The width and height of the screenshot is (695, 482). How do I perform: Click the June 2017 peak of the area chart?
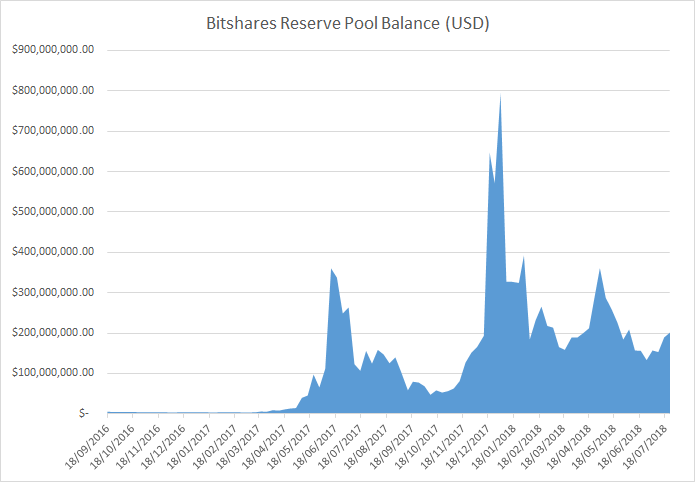pos(332,269)
